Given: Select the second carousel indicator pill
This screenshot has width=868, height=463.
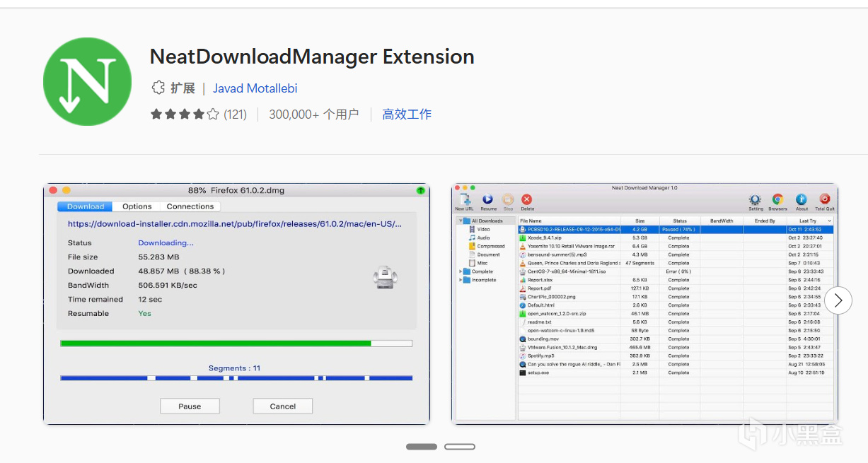Looking at the screenshot, I should (x=460, y=447).
